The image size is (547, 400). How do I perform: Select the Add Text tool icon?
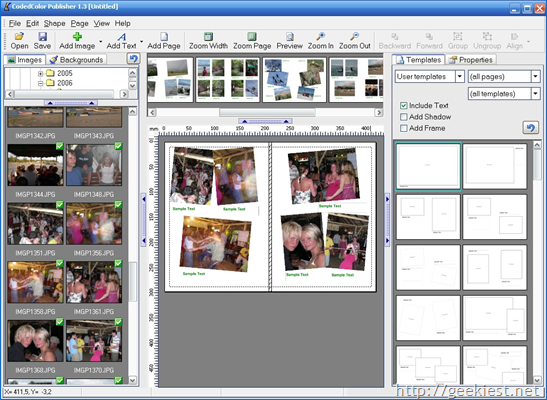pos(121,36)
